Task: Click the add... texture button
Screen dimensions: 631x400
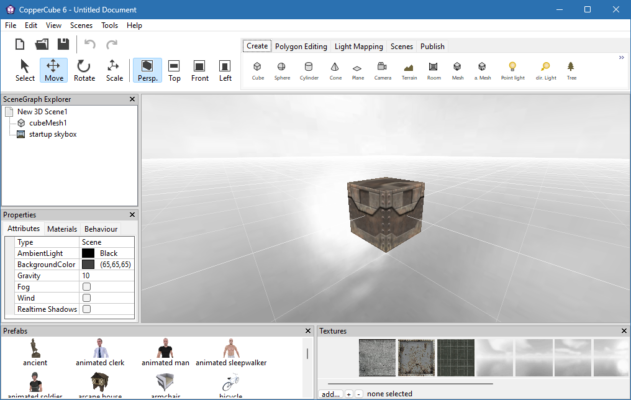Action: click(331, 394)
